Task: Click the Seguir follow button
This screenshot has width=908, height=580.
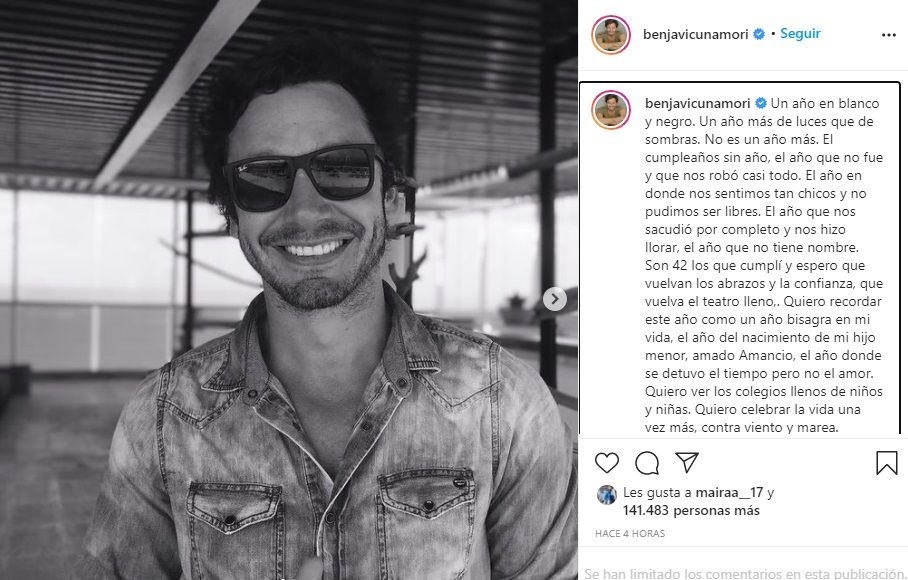Action: [800, 34]
